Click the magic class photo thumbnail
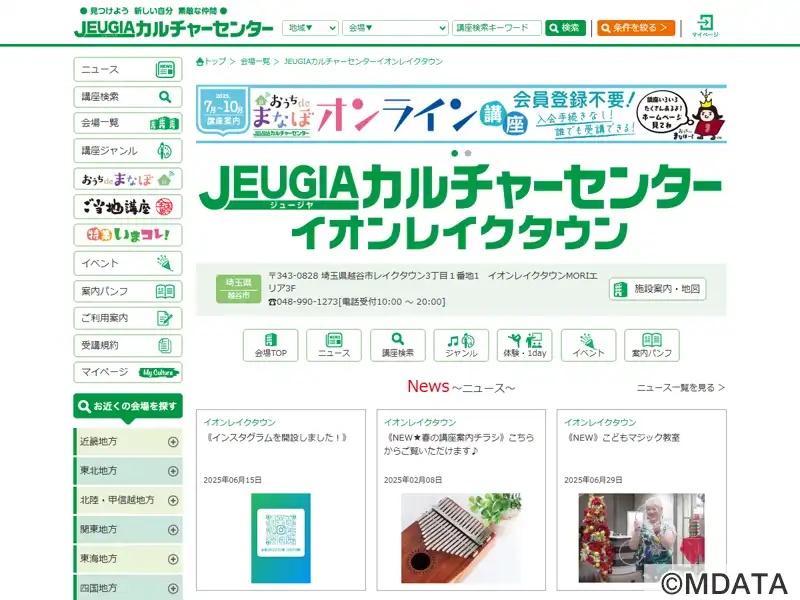Image resolution: width=800 pixels, height=600 pixels. click(641, 538)
